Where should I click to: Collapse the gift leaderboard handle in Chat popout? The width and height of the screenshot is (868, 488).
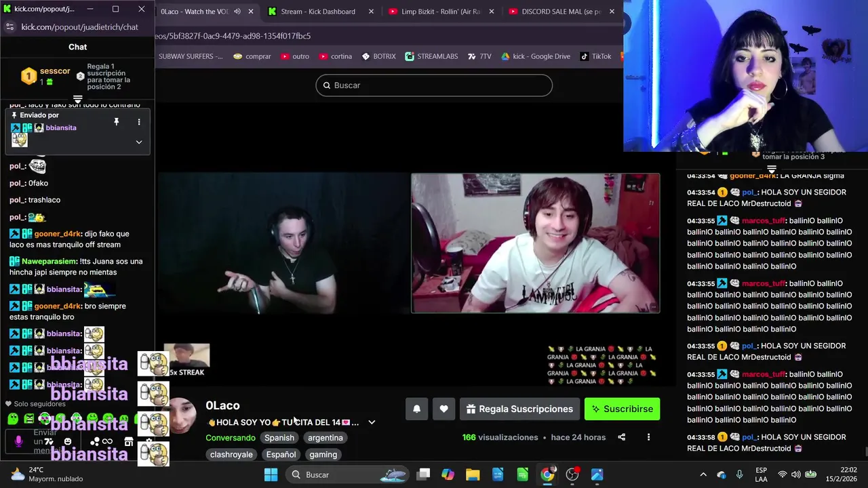[77, 99]
